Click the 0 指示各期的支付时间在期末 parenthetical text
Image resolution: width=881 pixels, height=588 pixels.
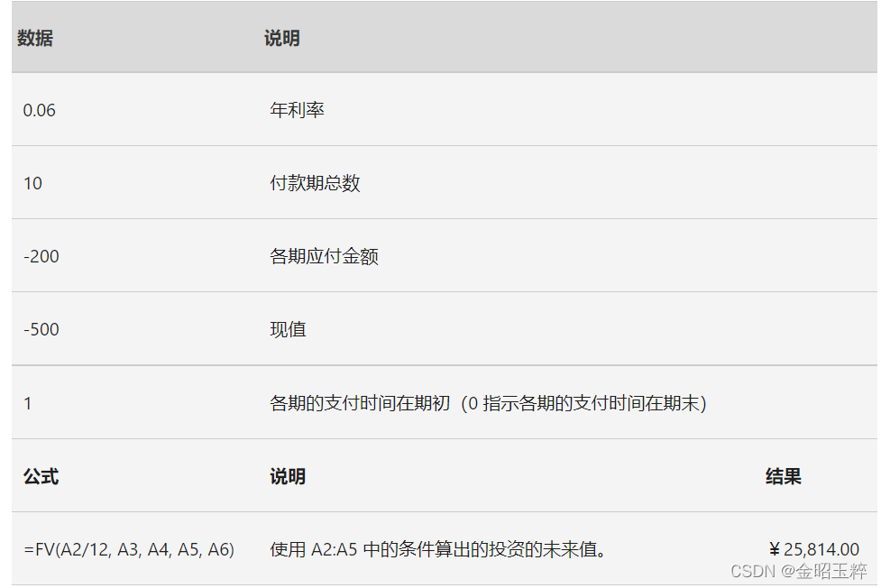point(586,403)
